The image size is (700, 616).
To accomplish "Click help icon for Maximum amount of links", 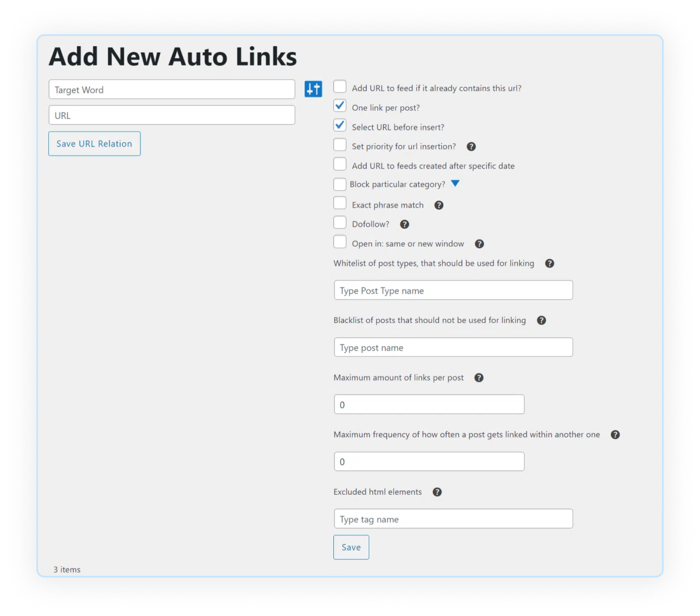I will [x=479, y=378].
